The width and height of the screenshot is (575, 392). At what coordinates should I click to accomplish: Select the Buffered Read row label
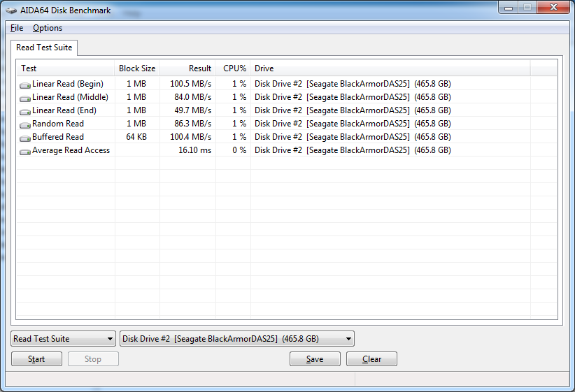pos(58,137)
